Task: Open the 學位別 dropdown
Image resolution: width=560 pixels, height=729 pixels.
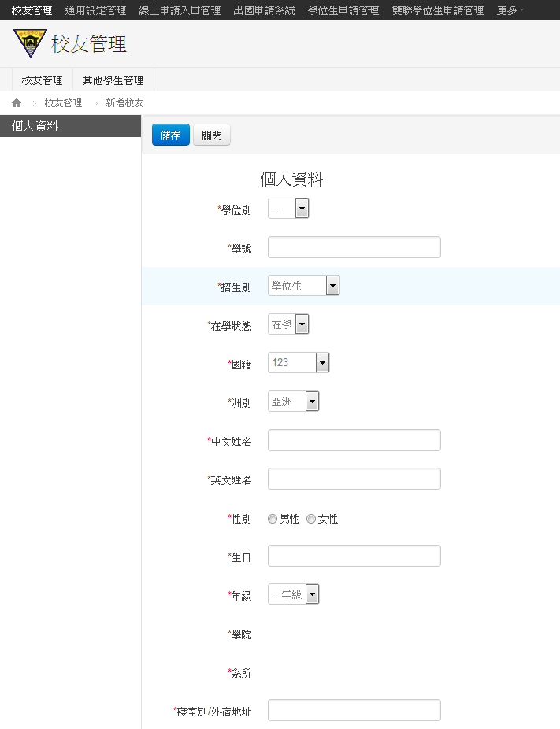Action: [x=288, y=209]
